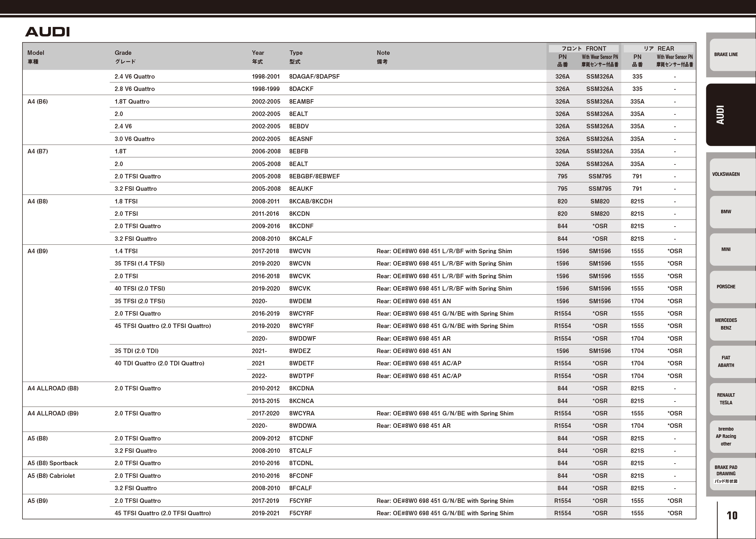
Task: Click type code 8EASNF
Action: click(x=301, y=139)
